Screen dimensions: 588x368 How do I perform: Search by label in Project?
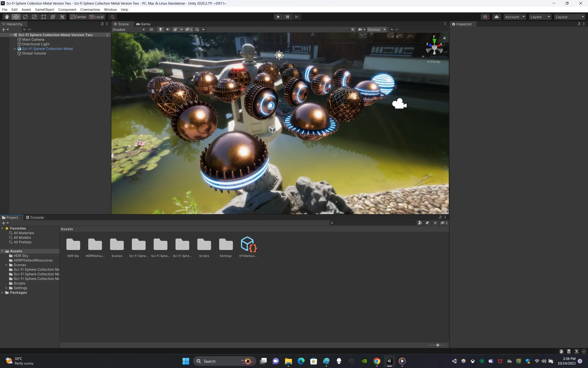(x=427, y=223)
